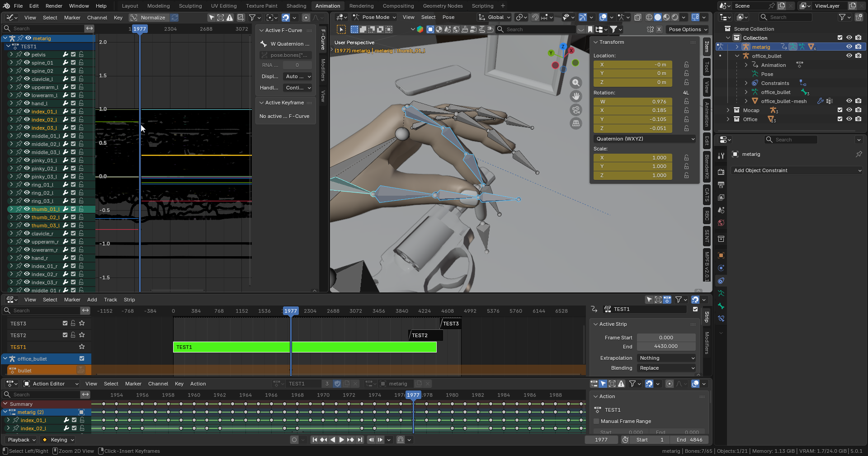
Task: Open Extrapolation Nothing dropdown
Action: tap(666, 358)
